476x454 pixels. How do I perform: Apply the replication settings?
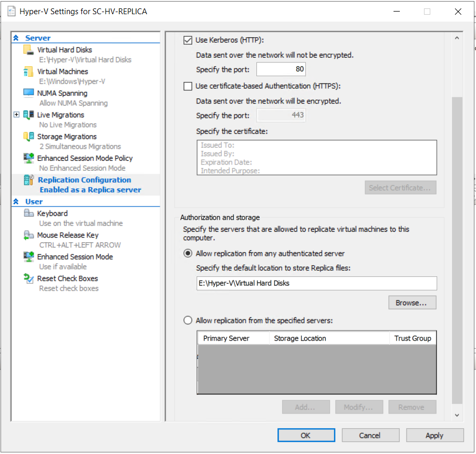(434, 436)
